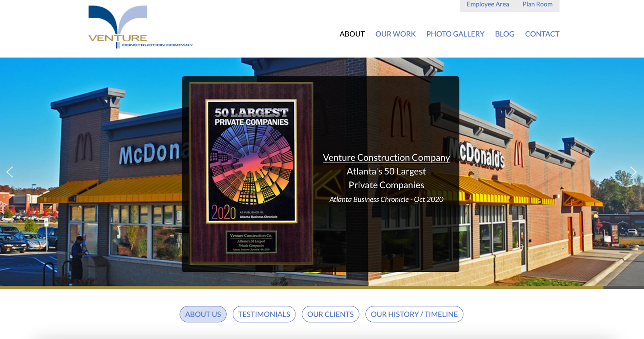Open the Employee Area link
Image resolution: width=644 pixels, height=339 pixels.
[x=488, y=4]
